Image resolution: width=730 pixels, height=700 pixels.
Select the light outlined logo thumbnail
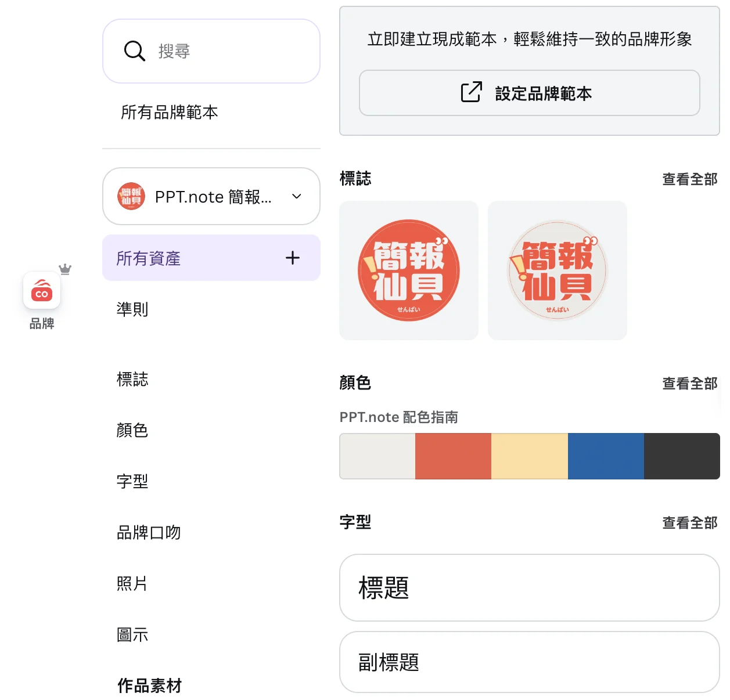(558, 270)
